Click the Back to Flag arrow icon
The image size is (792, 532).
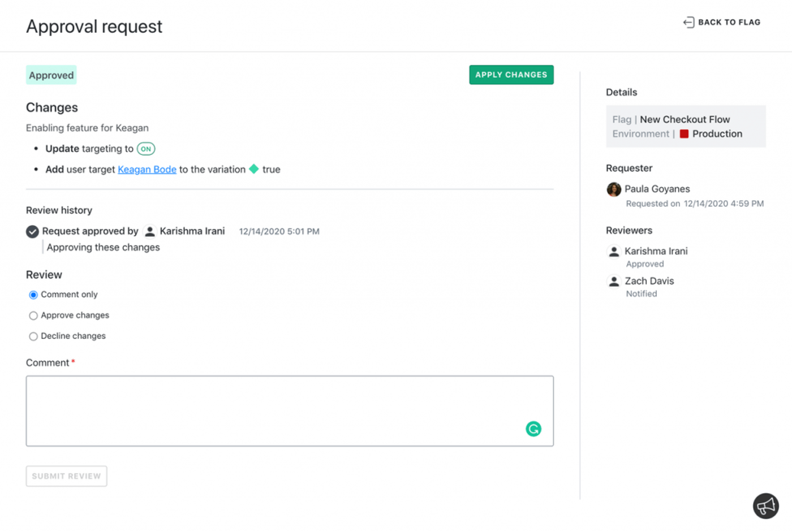pyautogui.click(x=689, y=22)
